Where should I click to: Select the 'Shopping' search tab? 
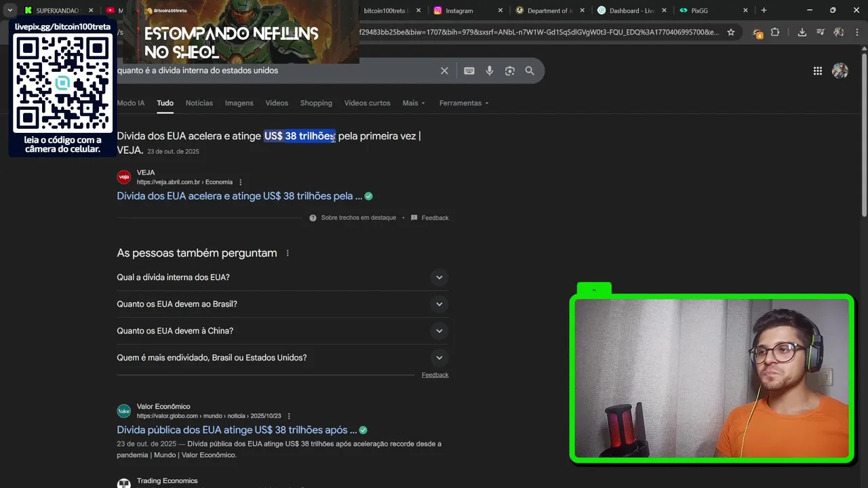click(316, 103)
